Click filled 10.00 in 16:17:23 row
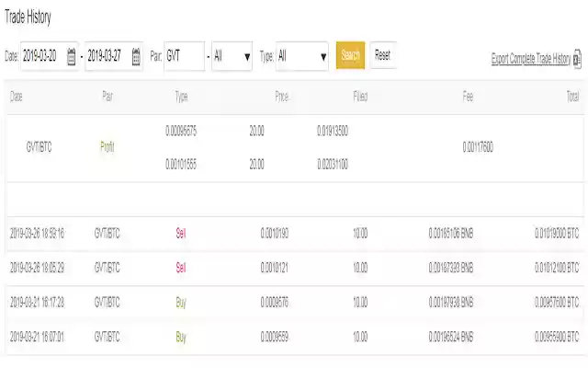 coord(360,302)
